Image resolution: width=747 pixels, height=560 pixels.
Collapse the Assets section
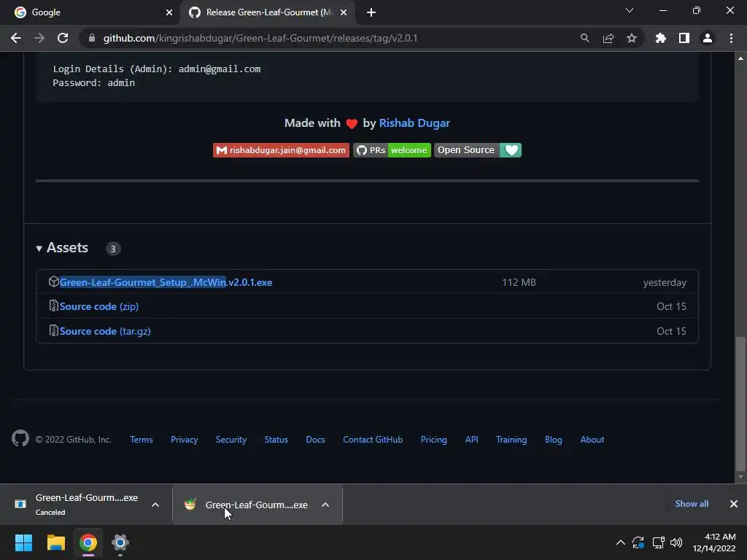(x=62, y=248)
